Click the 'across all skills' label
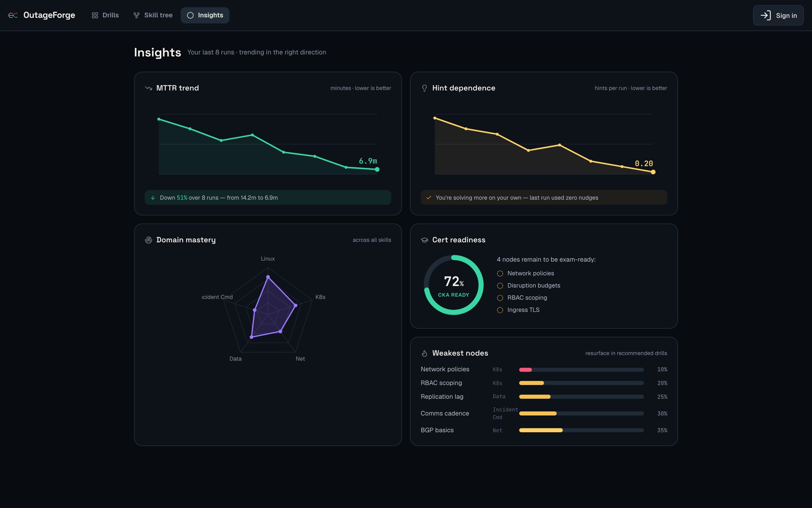 coord(372,240)
